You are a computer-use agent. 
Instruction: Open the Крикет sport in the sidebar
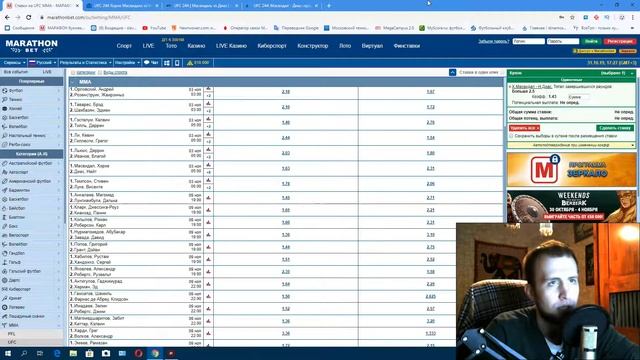(x=15, y=298)
